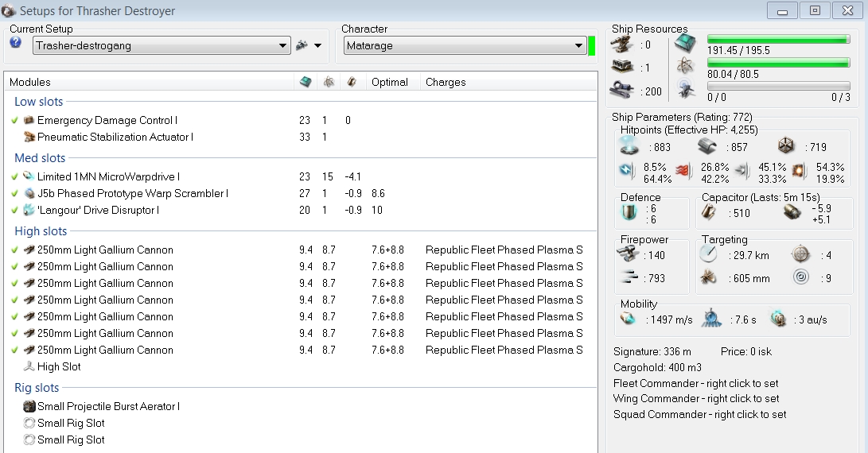Click the shield hitpoints icon showing 883

click(629, 145)
